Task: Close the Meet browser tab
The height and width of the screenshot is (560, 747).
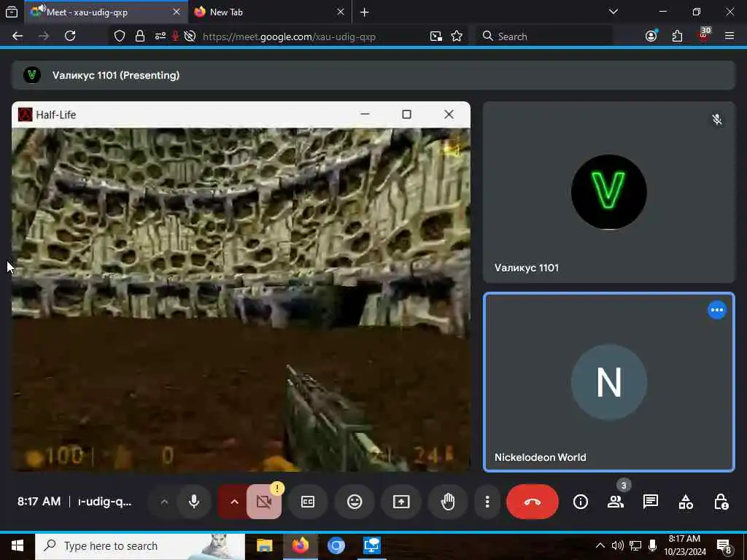Action: (177, 12)
